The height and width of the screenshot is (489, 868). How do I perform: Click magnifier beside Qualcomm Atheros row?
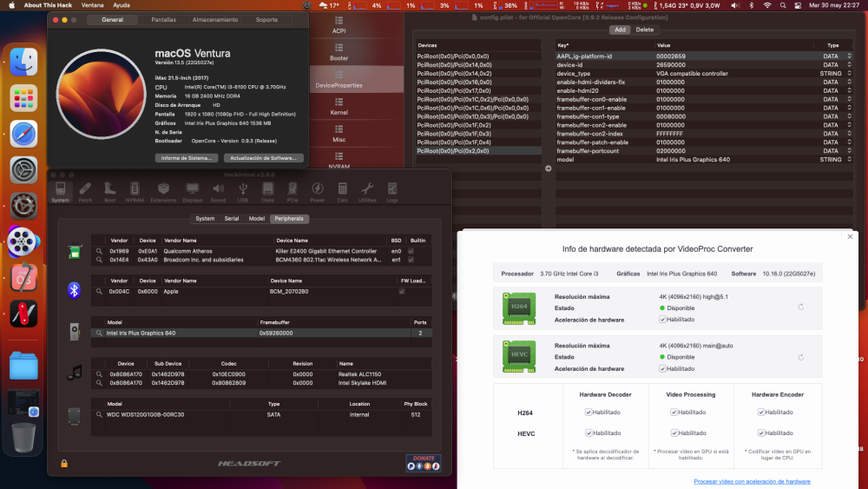[x=99, y=251]
